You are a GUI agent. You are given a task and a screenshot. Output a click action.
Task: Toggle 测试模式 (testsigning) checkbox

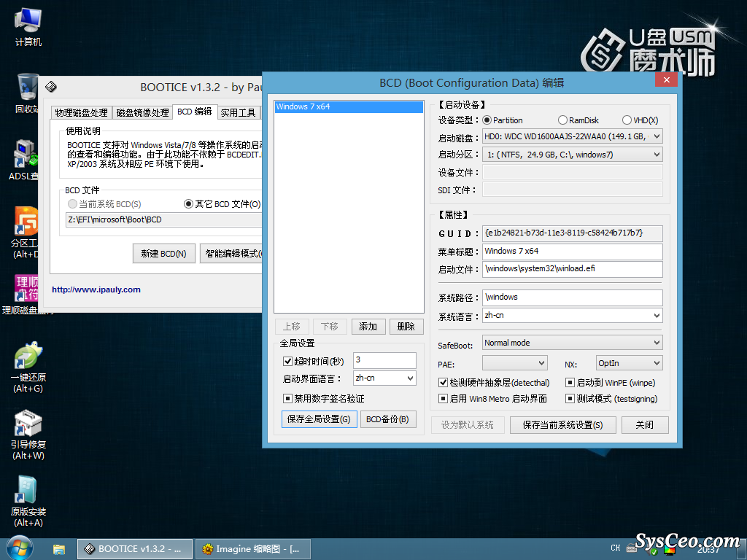570,399
